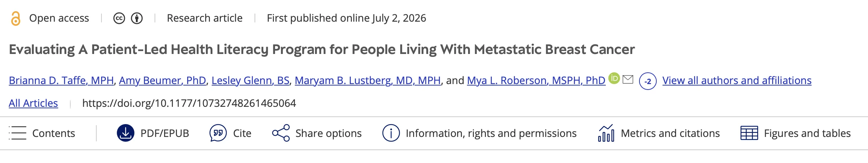Click the Figures and tables grid icon

(x=749, y=133)
